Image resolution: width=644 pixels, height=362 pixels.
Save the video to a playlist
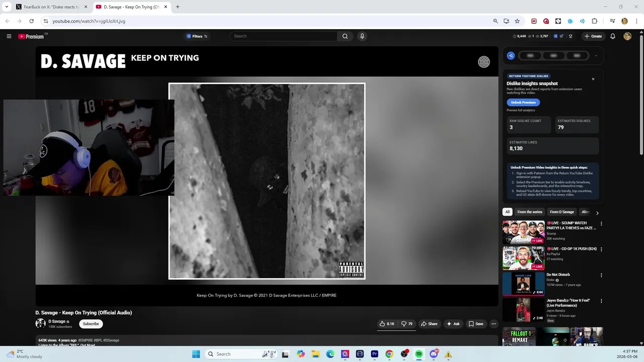(475, 324)
